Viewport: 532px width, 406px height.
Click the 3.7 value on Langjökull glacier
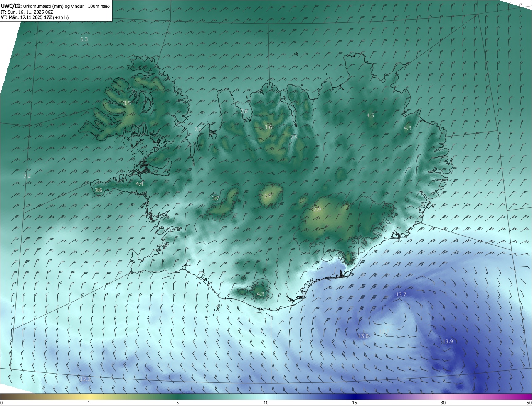click(x=215, y=198)
